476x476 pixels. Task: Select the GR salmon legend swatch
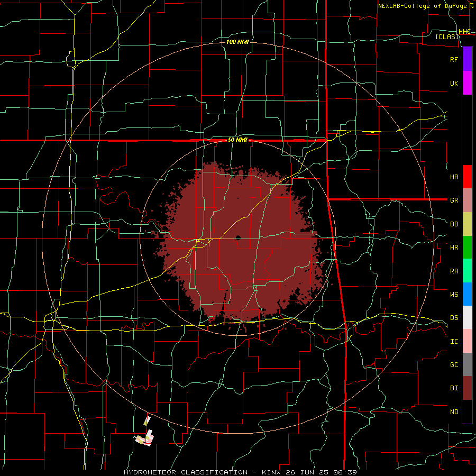point(467,200)
